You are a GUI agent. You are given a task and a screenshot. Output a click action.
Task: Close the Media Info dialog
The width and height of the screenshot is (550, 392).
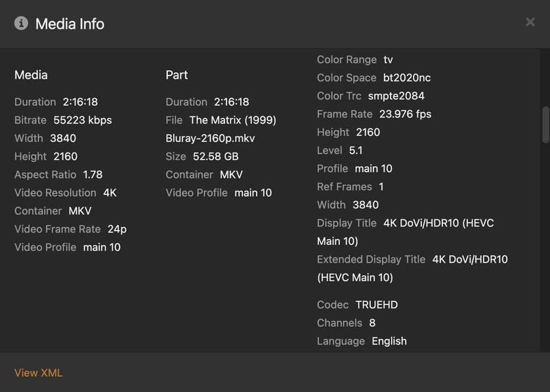(530, 22)
